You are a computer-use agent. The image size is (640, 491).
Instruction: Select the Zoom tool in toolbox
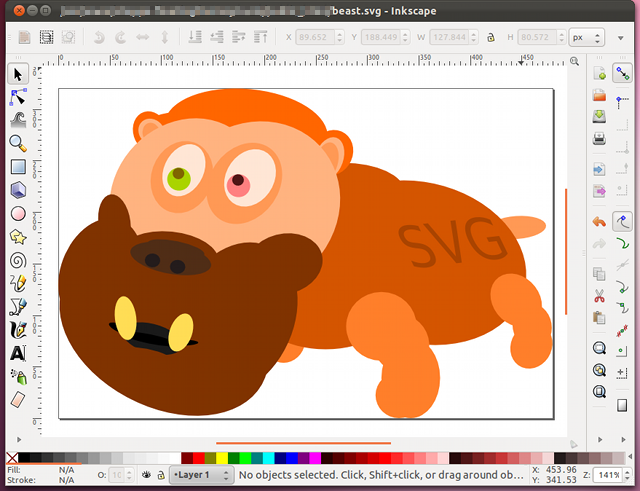click(x=17, y=143)
